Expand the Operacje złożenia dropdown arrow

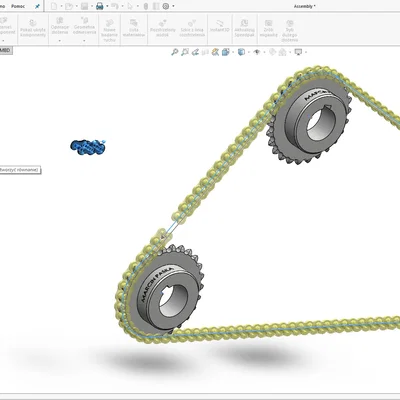click(60, 41)
